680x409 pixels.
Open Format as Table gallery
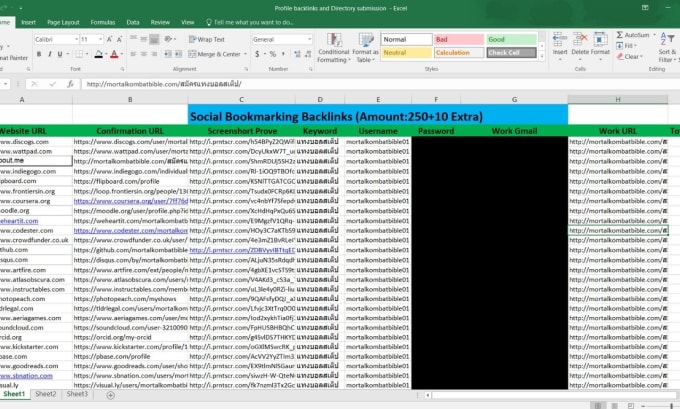click(366, 48)
